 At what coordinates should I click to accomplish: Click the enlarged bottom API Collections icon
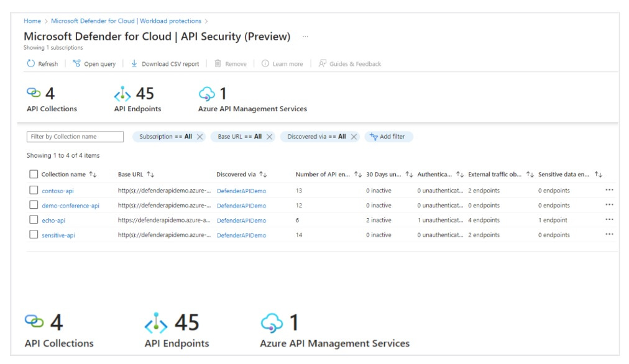[34, 321]
